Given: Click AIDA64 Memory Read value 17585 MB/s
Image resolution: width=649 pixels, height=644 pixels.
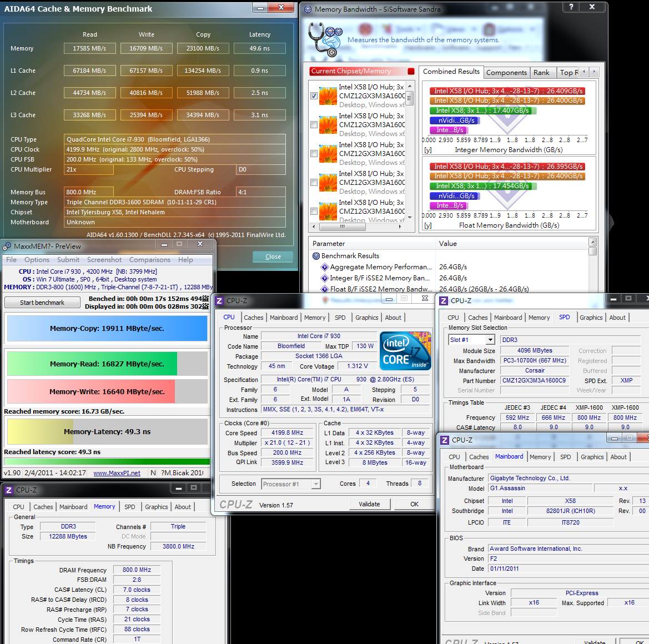Looking at the screenshot, I should point(89,48).
